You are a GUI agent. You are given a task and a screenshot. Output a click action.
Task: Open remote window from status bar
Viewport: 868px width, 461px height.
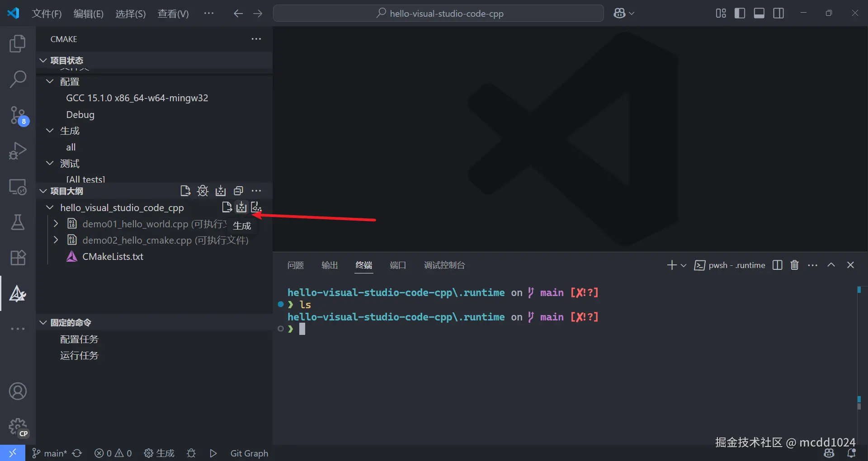coord(13,453)
